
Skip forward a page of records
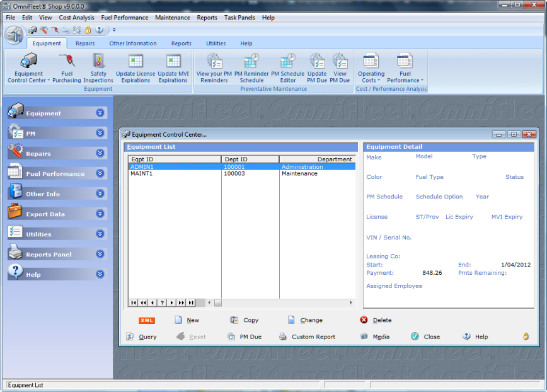[x=181, y=303]
